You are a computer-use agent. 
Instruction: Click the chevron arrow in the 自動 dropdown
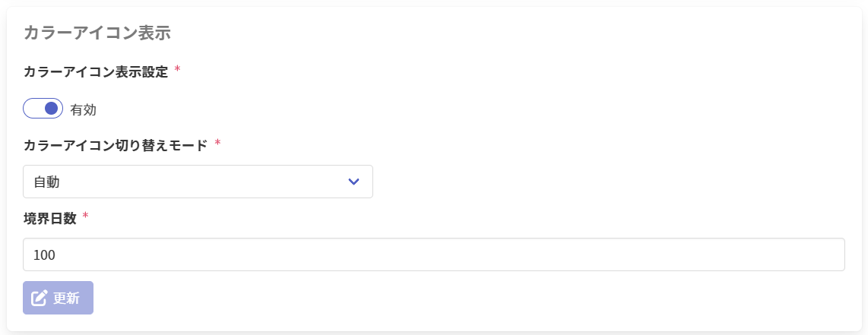point(353,182)
